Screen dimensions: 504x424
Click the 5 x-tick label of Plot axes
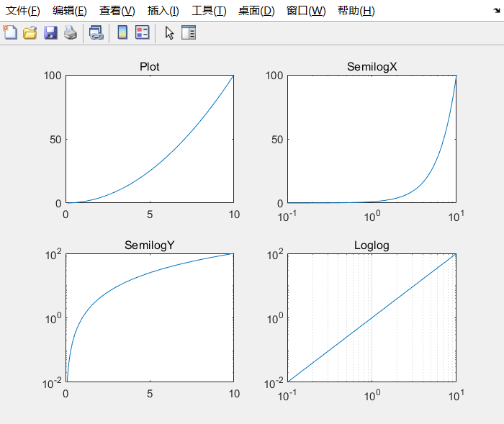tap(150, 215)
